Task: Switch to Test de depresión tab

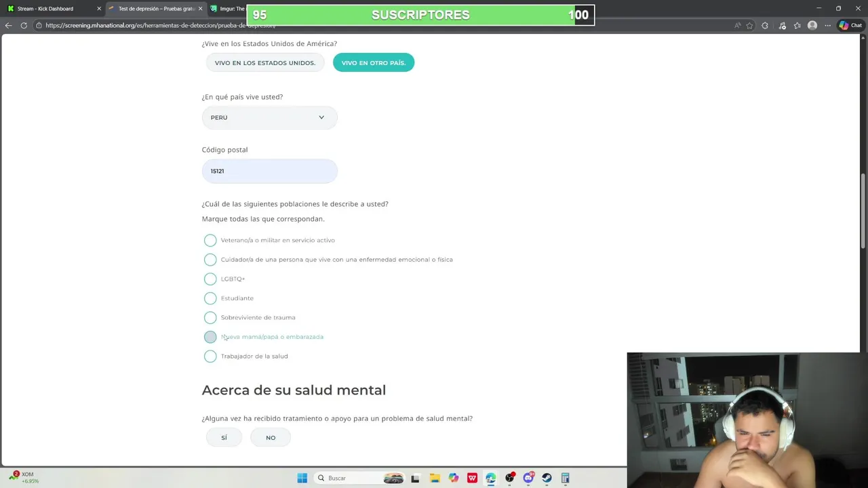Action: 156,9
